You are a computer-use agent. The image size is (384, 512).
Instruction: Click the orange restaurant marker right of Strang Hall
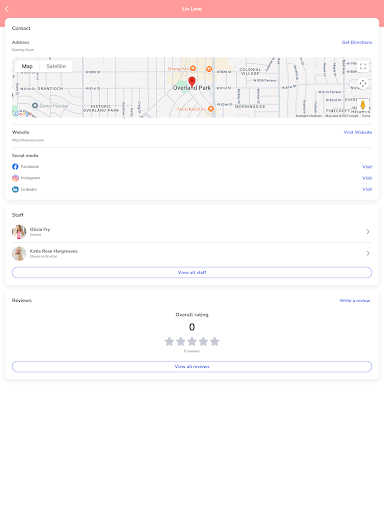pos(209,69)
